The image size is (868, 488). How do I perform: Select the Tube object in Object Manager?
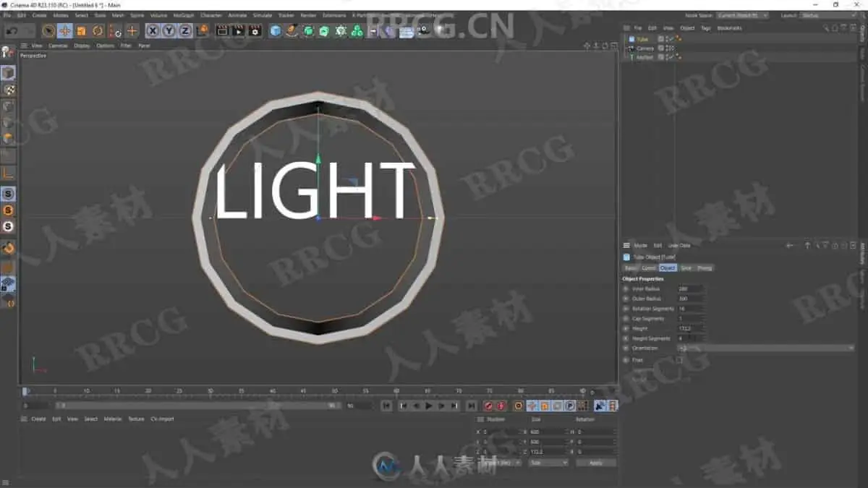(642, 39)
